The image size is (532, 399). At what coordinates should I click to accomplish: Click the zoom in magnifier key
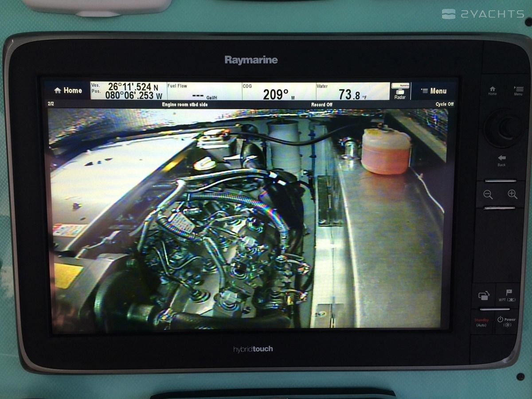512,194
